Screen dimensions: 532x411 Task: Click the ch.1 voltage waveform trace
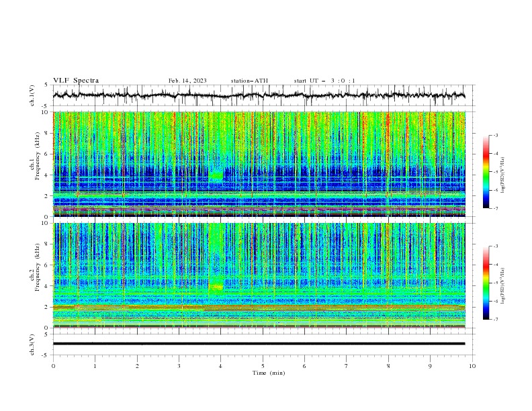pos(259,95)
